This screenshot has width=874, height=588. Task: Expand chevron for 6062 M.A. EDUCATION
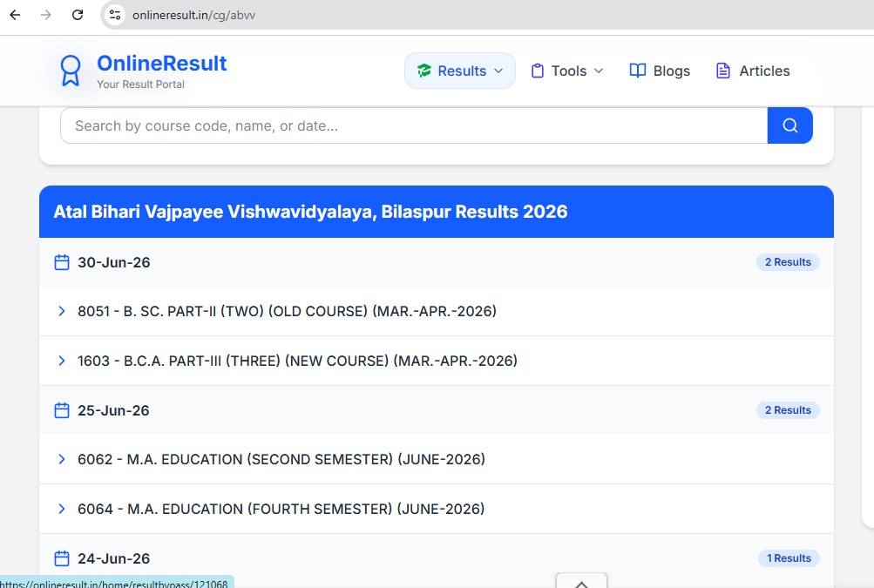pyautogui.click(x=62, y=459)
